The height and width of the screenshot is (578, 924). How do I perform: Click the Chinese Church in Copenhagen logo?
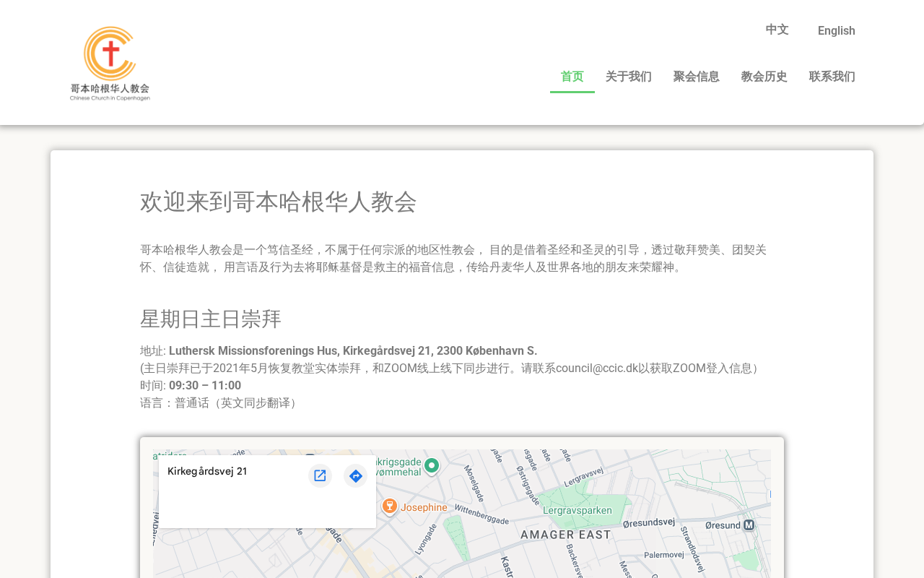tap(110, 64)
